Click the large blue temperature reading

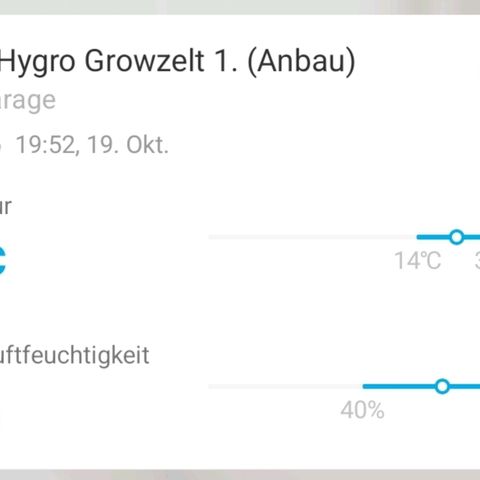click(x=3, y=261)
